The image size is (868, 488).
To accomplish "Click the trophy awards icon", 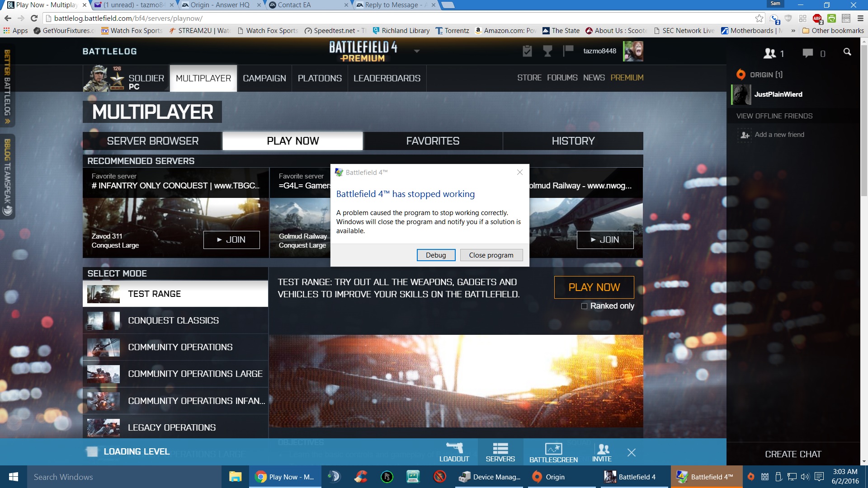I will coord(547,51).
